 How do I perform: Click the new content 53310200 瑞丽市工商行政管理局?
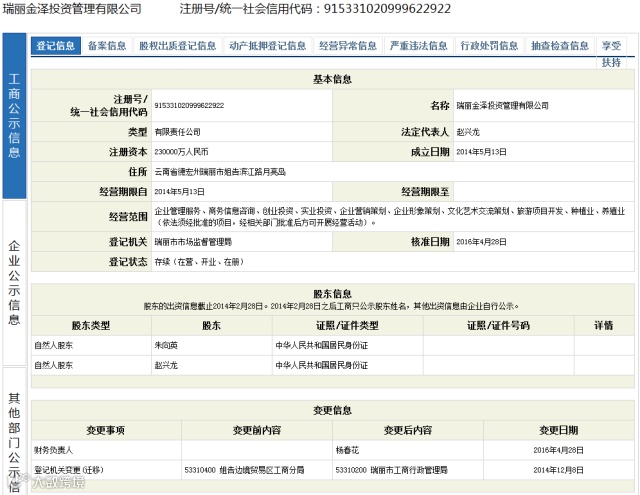tap(391, 470)
